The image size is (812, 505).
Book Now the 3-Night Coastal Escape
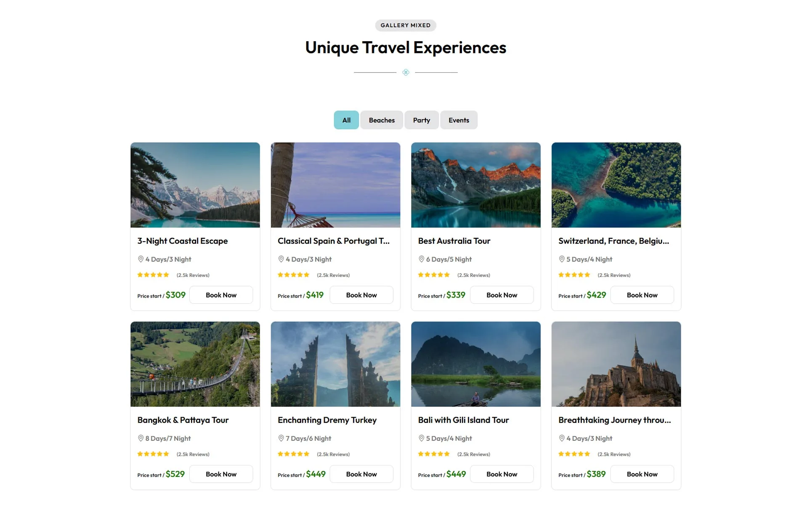pos(221,295)
